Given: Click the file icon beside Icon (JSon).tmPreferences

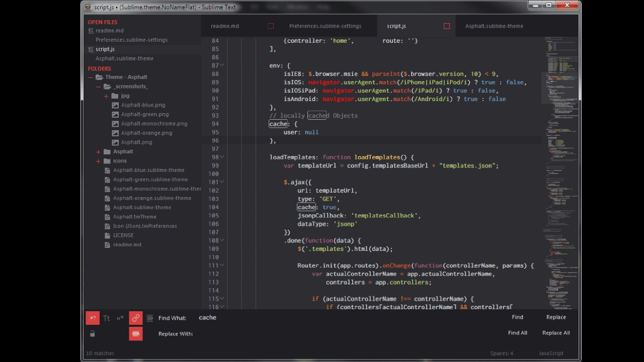Looking at the screenshot, I should (107, 226).
